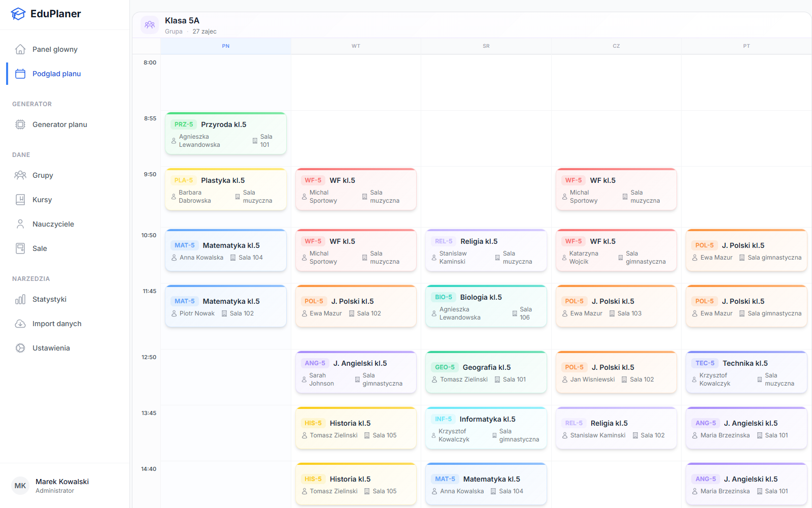Click the EduPlaner graduation cap logo

tap(18, 14)
